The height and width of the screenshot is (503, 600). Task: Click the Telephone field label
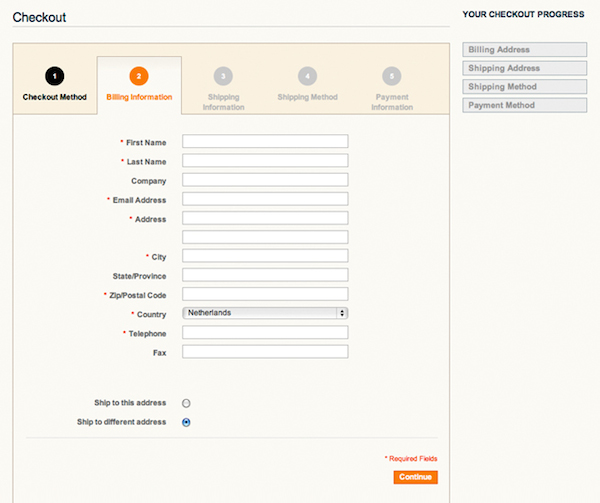click(147, 334)
